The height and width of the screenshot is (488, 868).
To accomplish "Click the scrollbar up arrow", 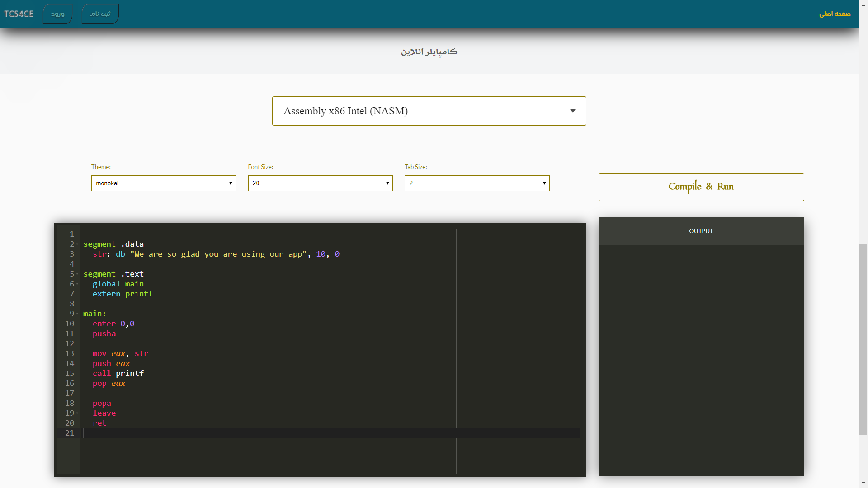I will 863,4.
